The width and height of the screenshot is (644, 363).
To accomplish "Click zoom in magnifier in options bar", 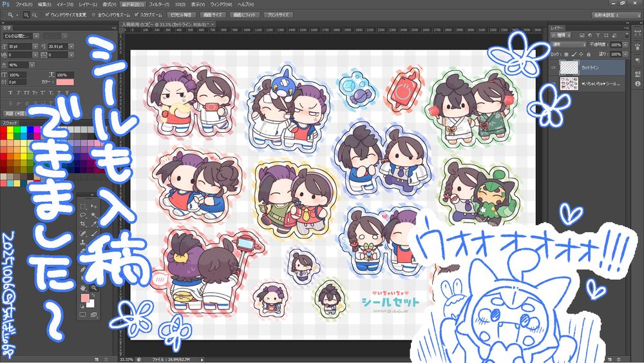I will (x=26, y=15).
